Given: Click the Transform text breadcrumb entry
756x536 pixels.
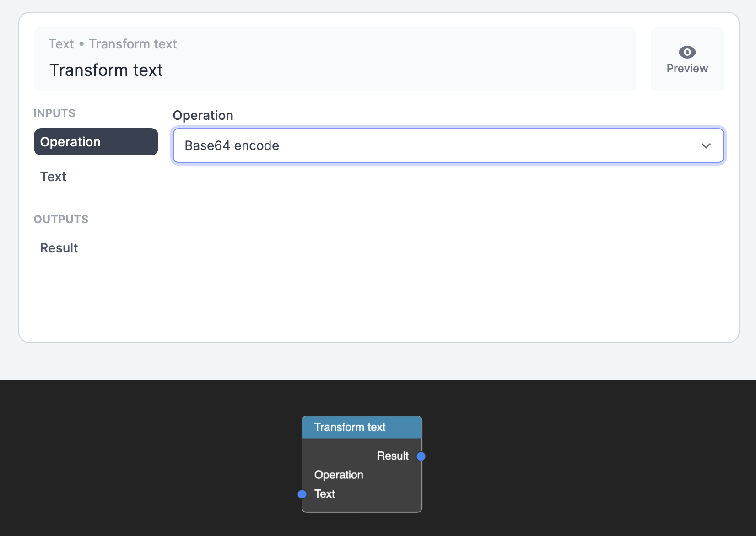Looking at the screenshot, I should 133,44.
